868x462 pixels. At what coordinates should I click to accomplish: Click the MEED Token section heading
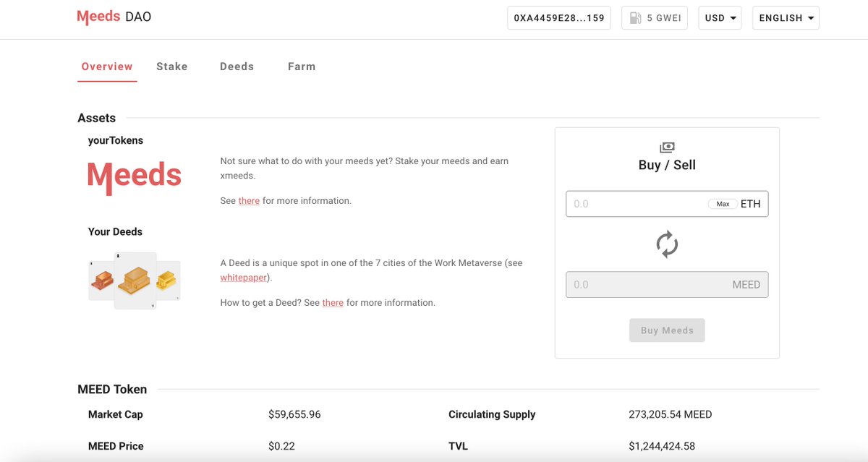click(x=112, y=389)
